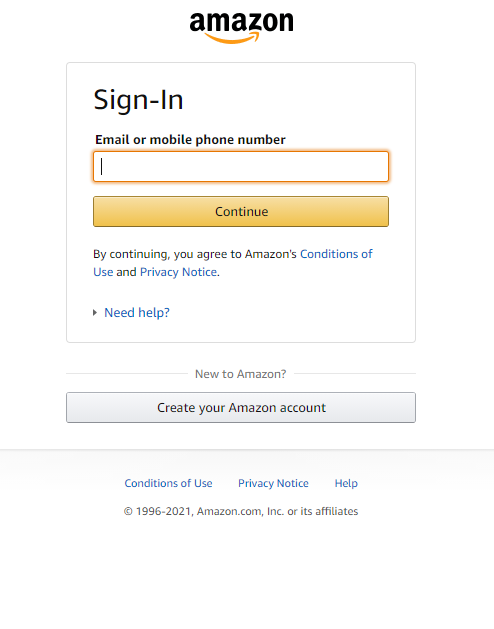Click the 1996-2021 Amazon.com copyright text
Viewport: 494px width, 629px height.
(x=241, y=511)
